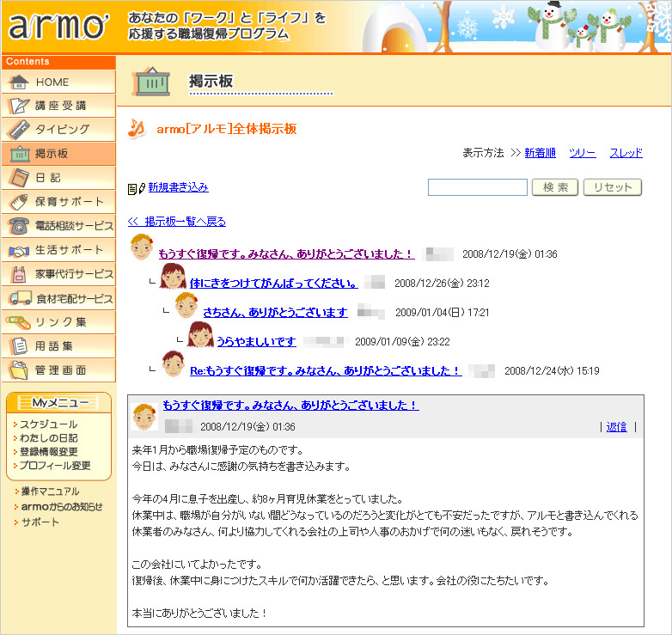Click post title link in detail box

click(291, 405)
